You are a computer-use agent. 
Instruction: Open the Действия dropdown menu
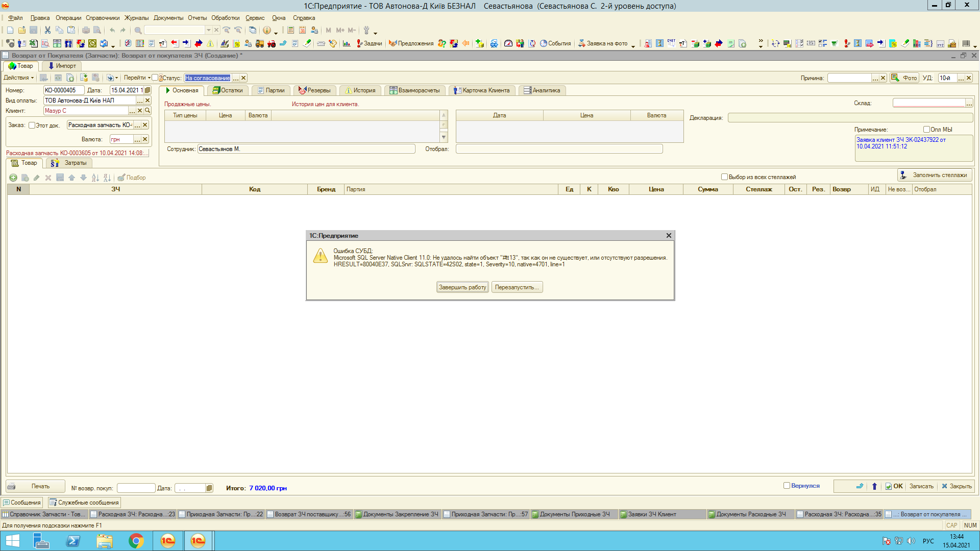click(x=19, y=78)
